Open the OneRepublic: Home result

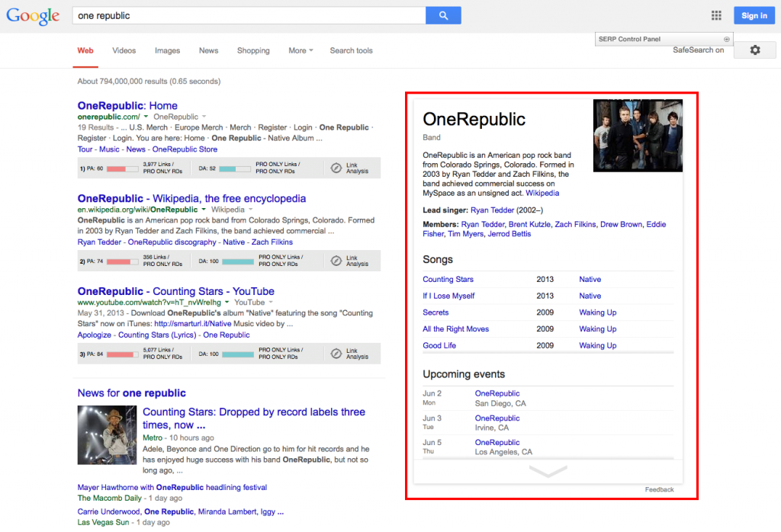pos(127,105)
